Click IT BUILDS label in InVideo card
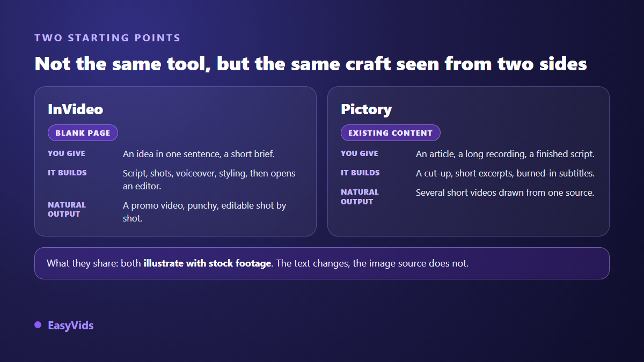644x362 pixels. click(67, 173)
